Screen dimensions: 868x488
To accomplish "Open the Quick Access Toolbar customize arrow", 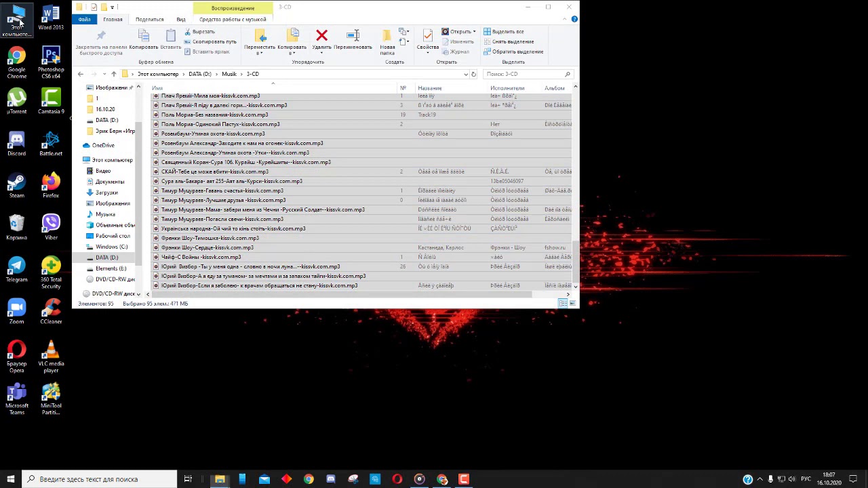I will pyautogui.click(x=112, y=7).
